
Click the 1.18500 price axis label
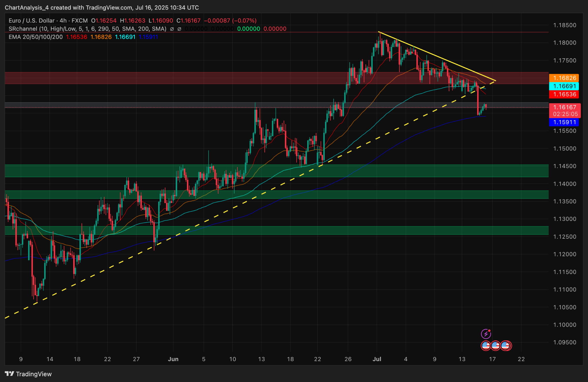click(565, 25)
